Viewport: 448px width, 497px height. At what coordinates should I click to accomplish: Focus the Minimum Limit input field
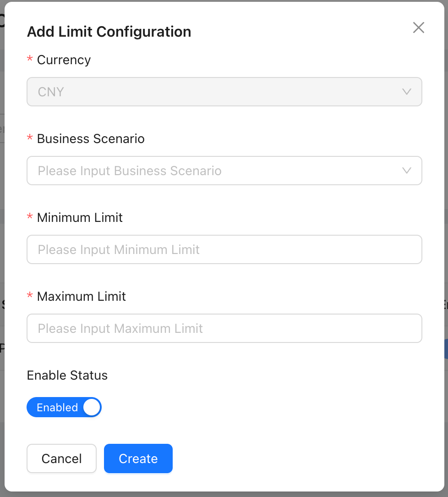tap(224, 249)
